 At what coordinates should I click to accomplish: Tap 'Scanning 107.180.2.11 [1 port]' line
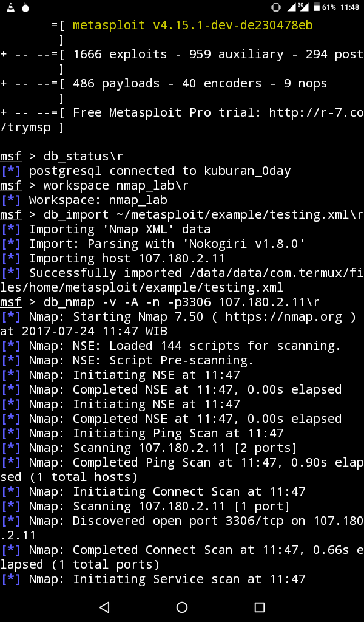coord(146,506)
